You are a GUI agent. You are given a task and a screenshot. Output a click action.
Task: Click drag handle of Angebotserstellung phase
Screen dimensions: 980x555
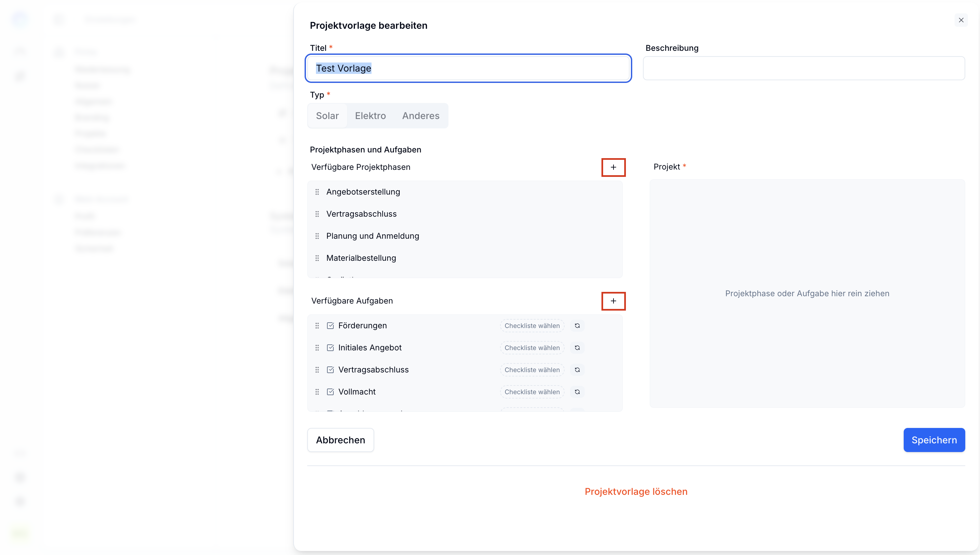pos(317,192)
